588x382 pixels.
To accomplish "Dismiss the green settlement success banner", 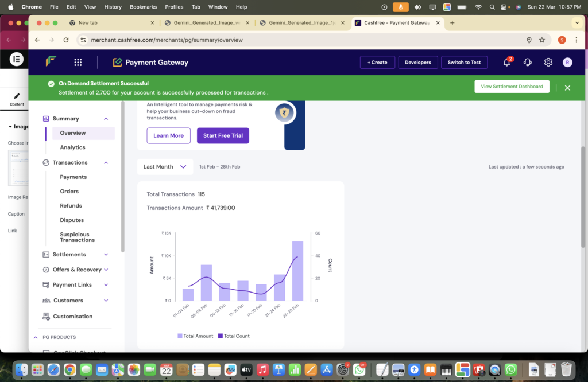I will (567, 88).
